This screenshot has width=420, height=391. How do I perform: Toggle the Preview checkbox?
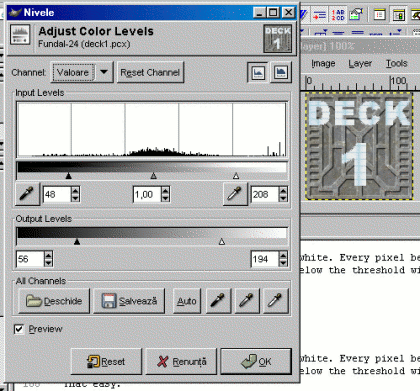point(19,329)
